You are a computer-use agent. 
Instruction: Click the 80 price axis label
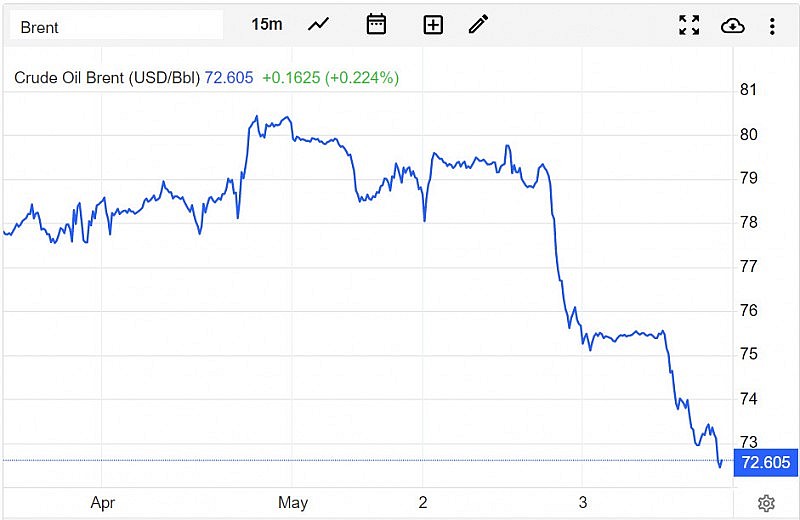point(747,134)
